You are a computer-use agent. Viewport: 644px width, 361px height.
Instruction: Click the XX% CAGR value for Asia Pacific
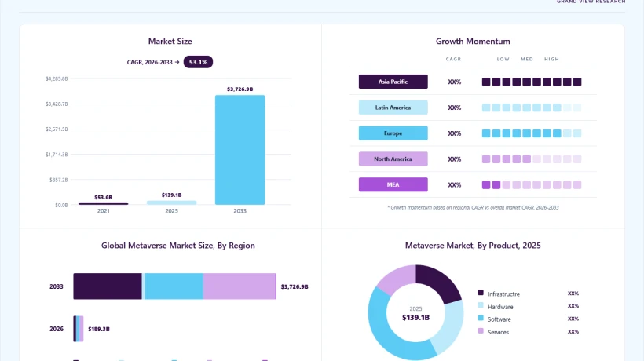point(454,82)
